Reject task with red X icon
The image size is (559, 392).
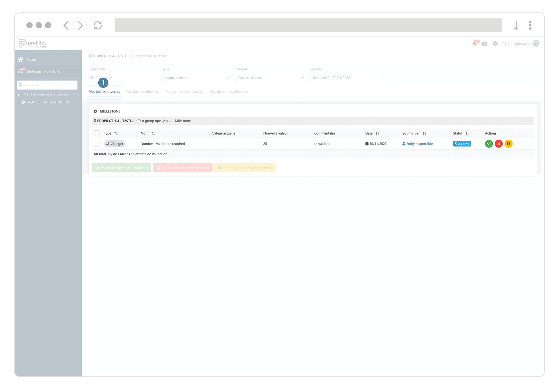tap(499, 144)
